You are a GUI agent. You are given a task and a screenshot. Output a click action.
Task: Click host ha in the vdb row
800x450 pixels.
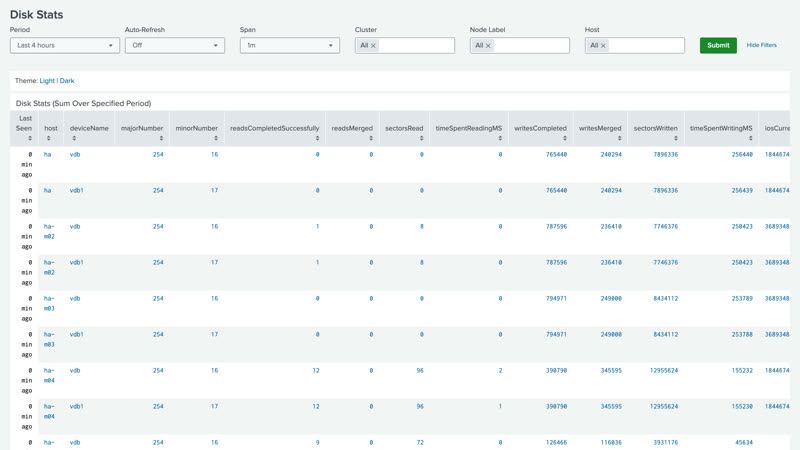tap(47, 154)
